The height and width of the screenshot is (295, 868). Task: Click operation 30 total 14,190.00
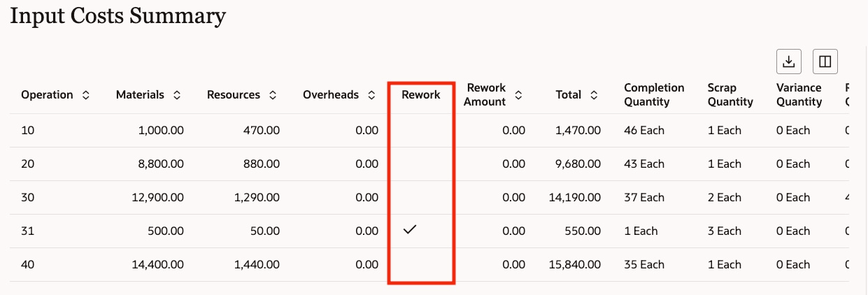(574, 198)
